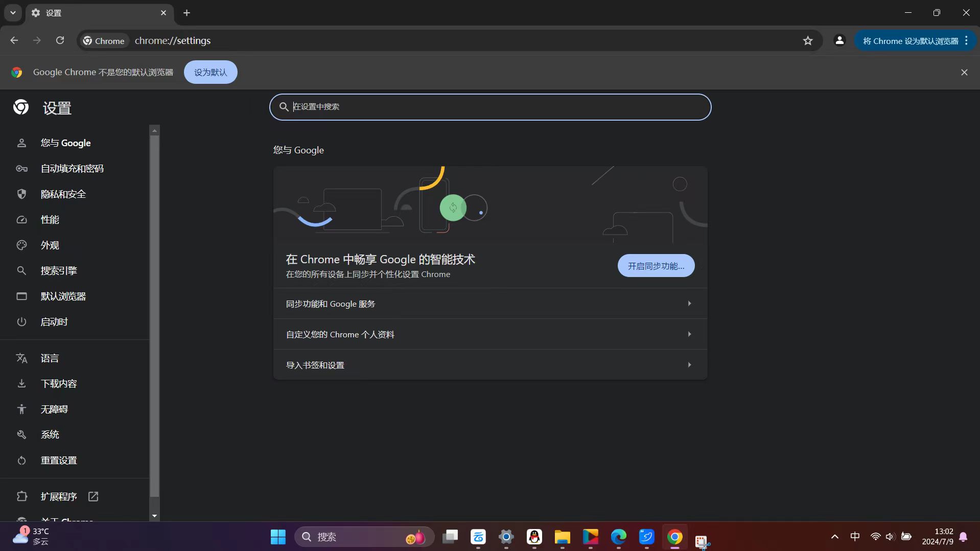Open 自动填充和密码 settings section
Image resolution: width=980 pixels, height=551 pixels.
click(x=72, y=169)
